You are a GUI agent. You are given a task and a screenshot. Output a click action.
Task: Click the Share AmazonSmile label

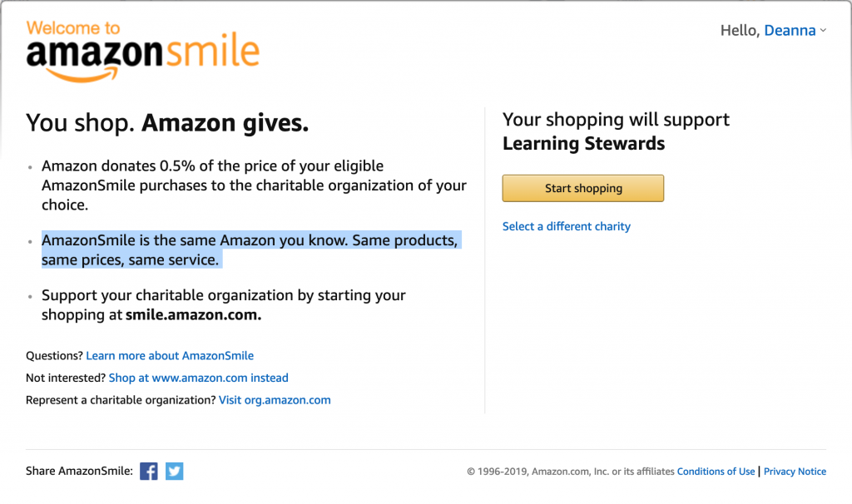(x=79, y=471)
